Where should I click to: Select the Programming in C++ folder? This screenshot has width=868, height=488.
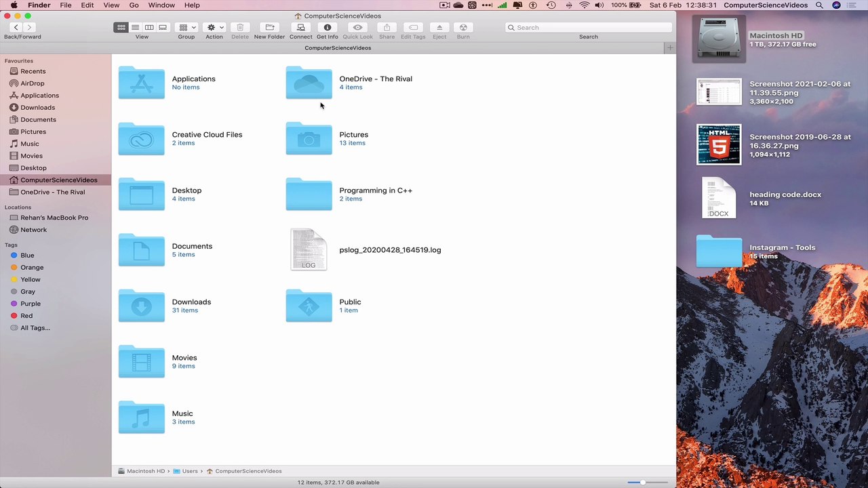coord(309,194)
